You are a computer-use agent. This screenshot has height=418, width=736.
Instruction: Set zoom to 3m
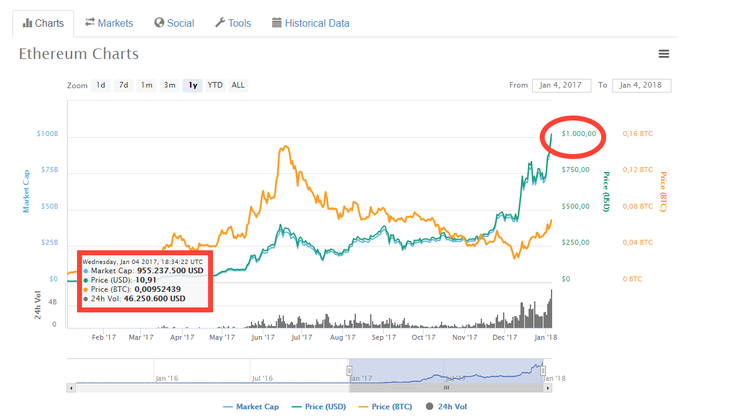[x=169, y=85]
